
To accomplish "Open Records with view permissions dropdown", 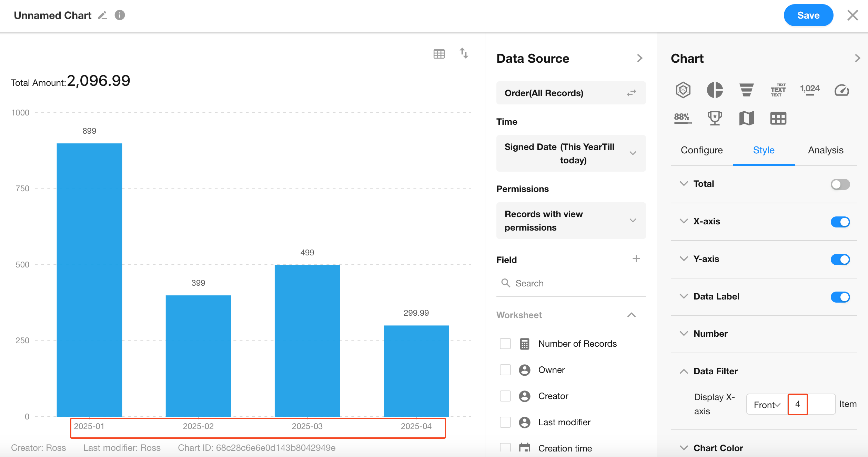I will pyautogui.click(x=571, y=221).
